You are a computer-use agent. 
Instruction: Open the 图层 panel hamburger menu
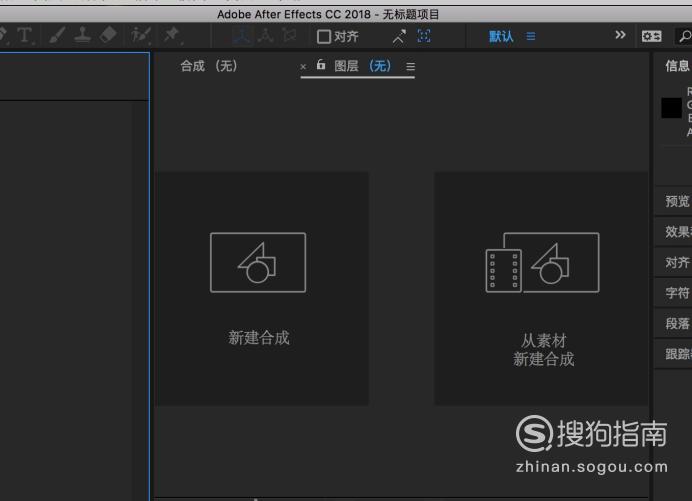[x=410, y=67]
